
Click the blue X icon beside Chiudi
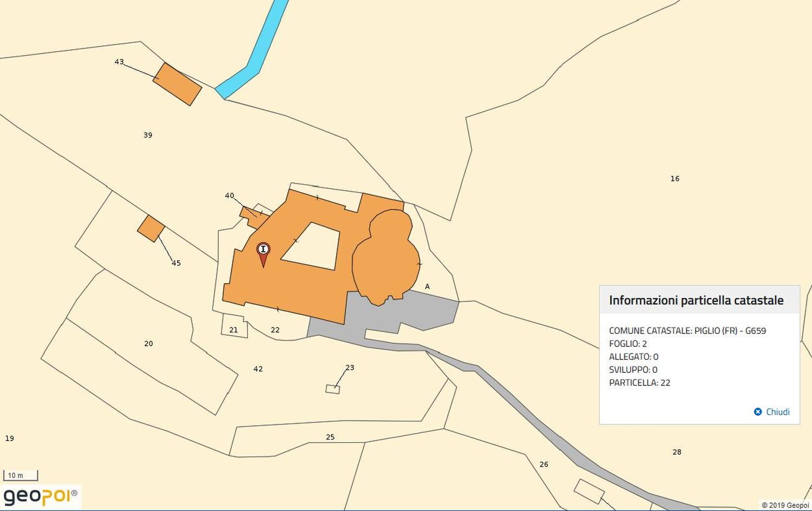click(x=758, y=412)
